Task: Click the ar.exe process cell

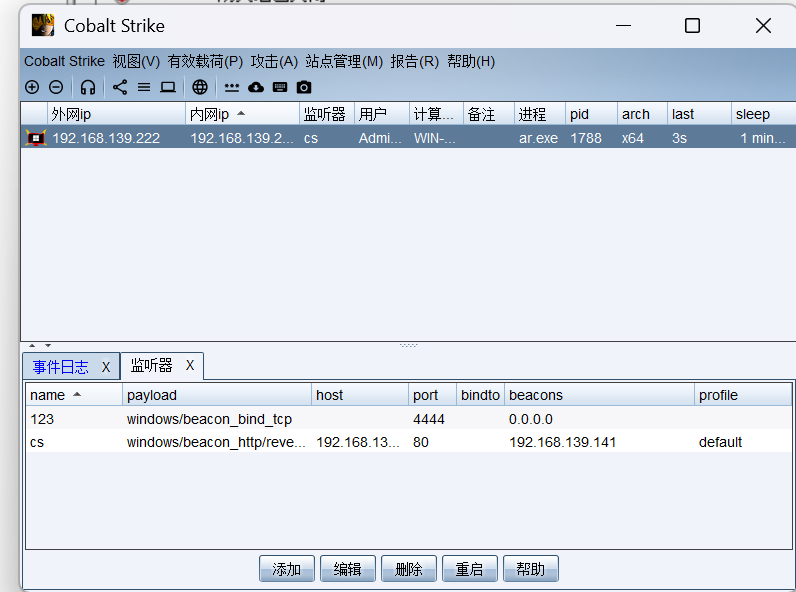Action: click(x=538, y=138)
